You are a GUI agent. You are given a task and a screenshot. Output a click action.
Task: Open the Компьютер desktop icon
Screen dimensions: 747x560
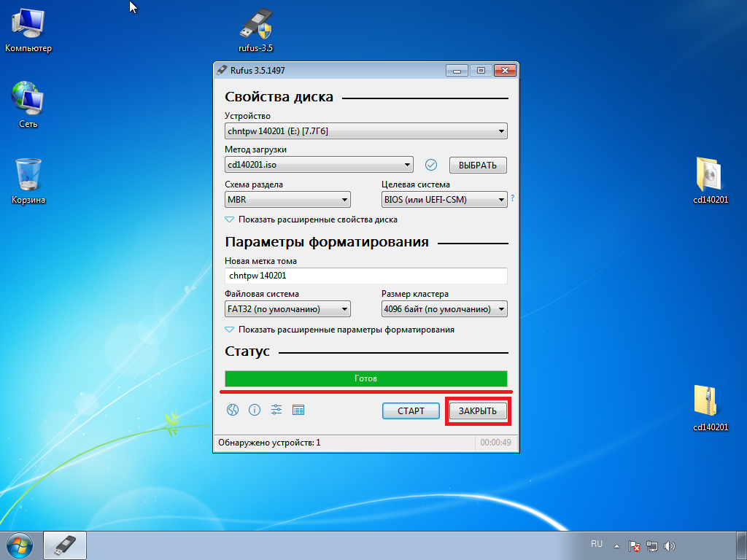(28, 30)
